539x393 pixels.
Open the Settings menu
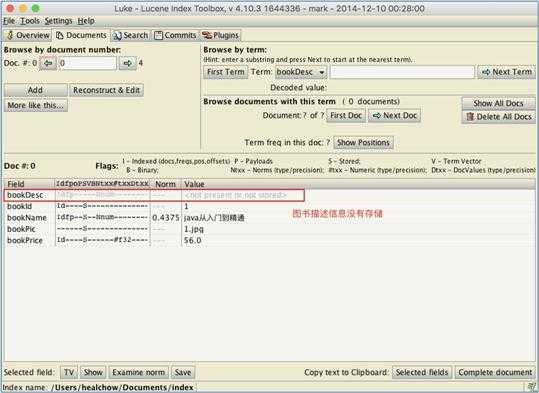click(x=58, y=21)
